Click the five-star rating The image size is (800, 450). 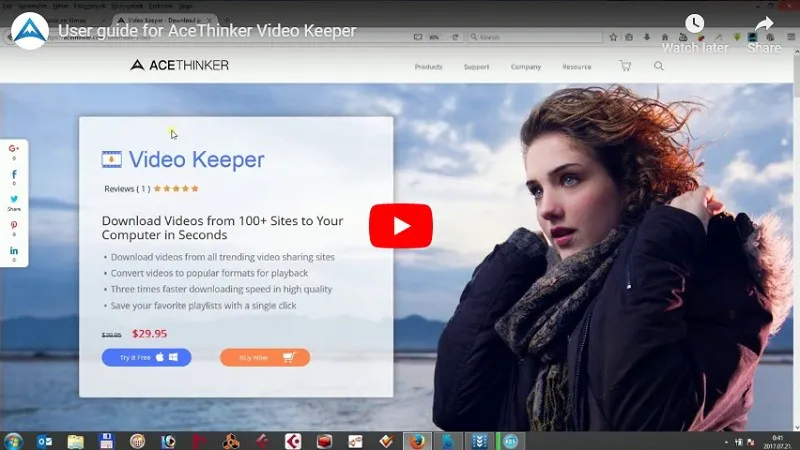[x=176, y=189]
